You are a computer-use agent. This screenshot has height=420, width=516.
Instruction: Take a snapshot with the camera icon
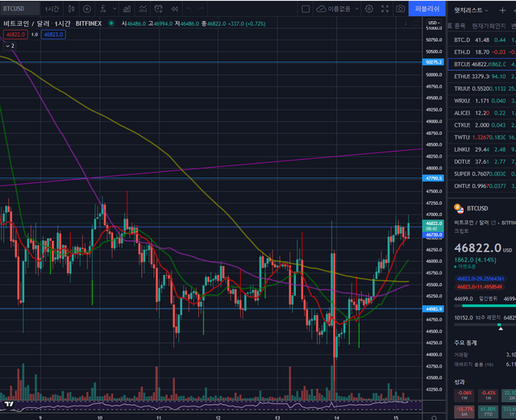click(x=400, y=9)
